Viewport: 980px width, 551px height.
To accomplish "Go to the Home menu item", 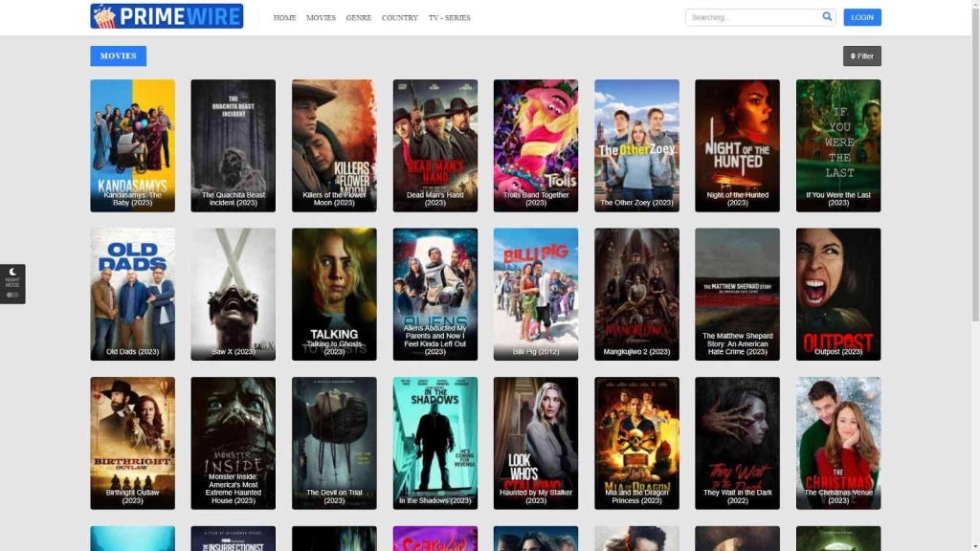I will point(284,17).
